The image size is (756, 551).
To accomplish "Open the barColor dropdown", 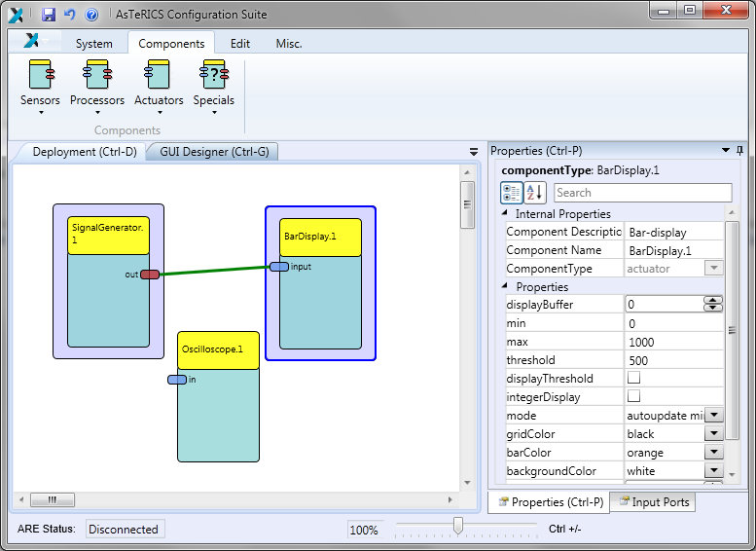I will point(713,452).
